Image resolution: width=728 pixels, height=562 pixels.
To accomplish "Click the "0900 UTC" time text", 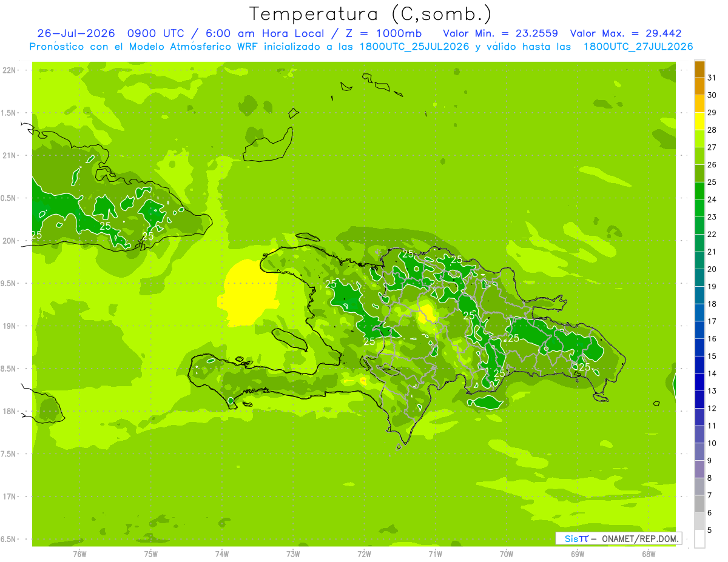I will click(157, 33).
